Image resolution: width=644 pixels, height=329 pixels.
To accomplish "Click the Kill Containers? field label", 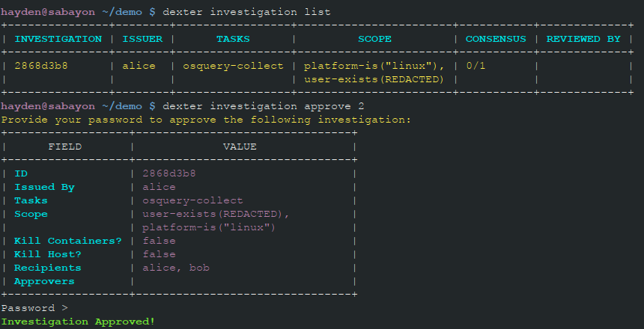I will tap(68, 241).
